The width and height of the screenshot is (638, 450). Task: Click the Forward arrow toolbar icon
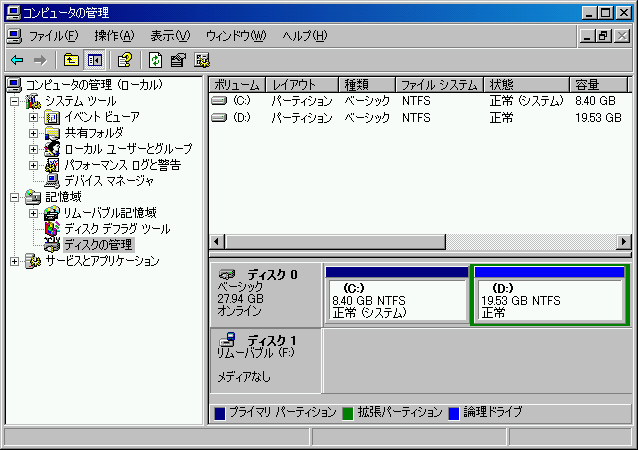coord(40,61)
